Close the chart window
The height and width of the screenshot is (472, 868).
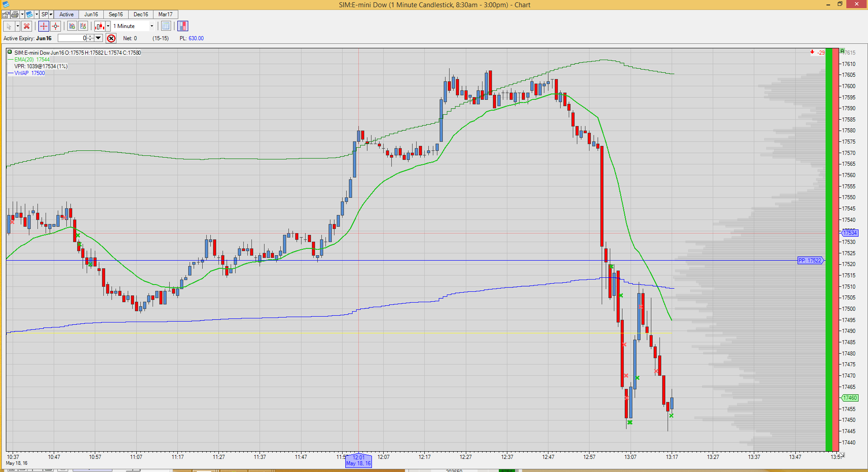857,5
